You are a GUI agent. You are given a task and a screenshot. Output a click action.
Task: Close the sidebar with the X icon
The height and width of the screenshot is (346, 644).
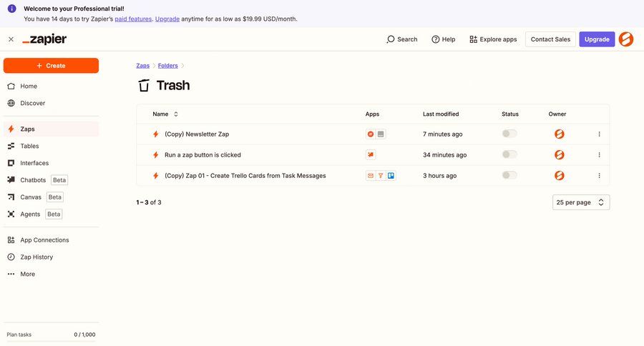point(11,39)
